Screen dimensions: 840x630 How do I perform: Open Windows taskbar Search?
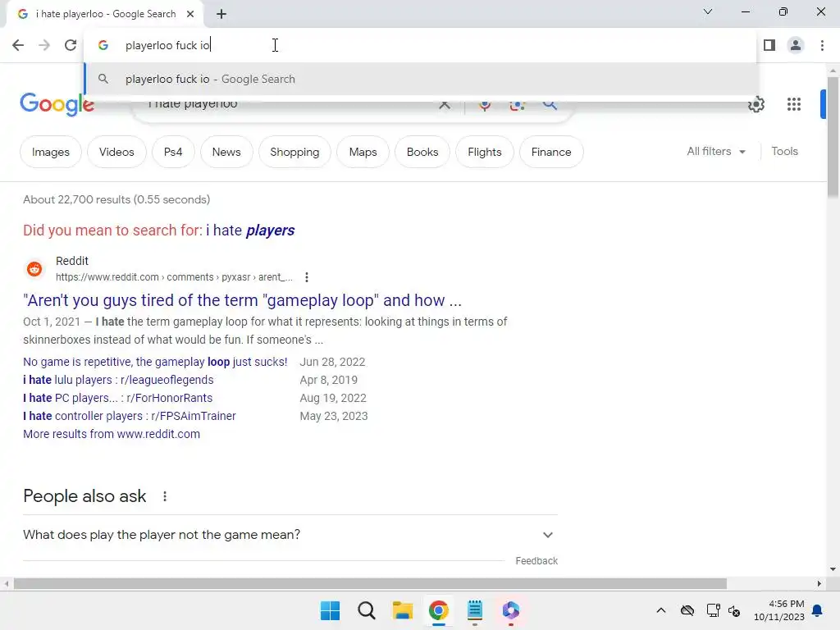pos(367,610)
